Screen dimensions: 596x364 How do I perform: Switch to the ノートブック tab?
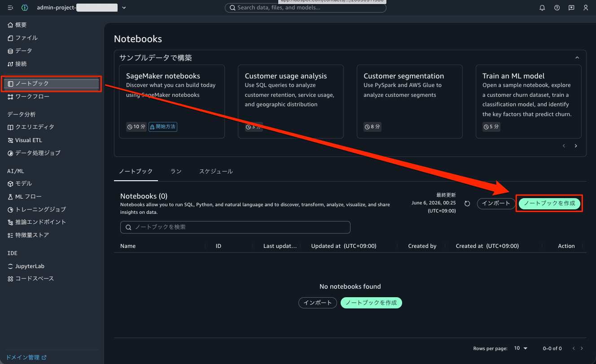[x=136, y=172]
